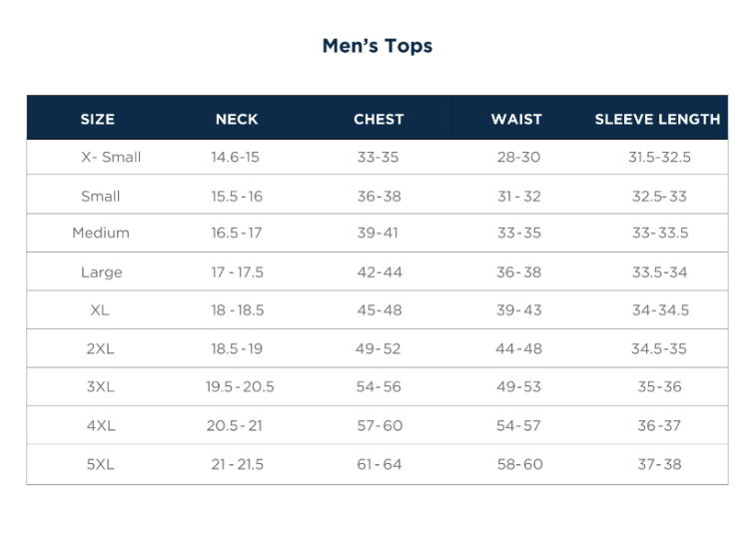
Task: Click the Men's Tops heading
Action: click(x=378, y=46)
